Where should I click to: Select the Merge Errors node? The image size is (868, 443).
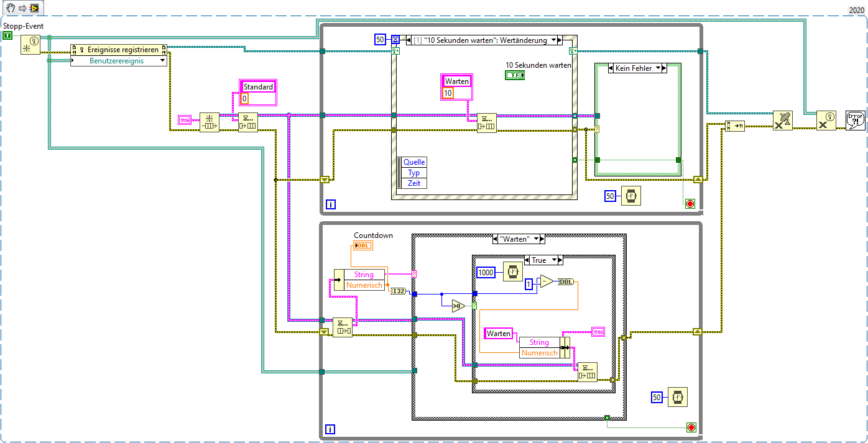coord(734,126)
